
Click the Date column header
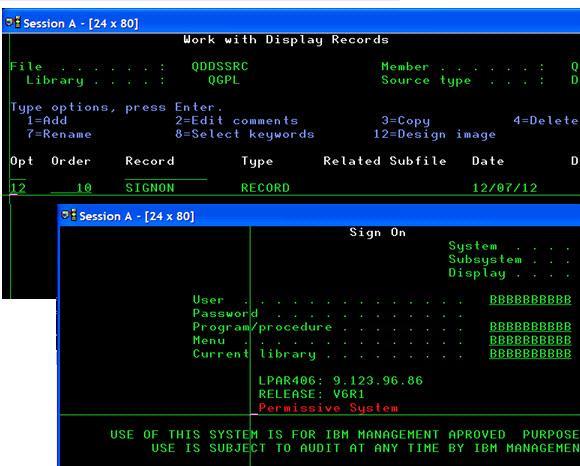tap(488, 161)
